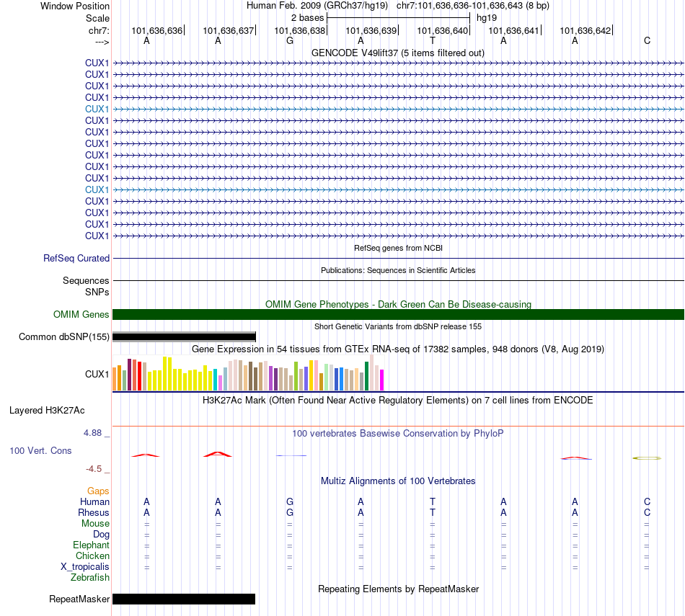This screenshot has width=685, height=616.
Task: Click the Chicken alignment row label
Action: click(92, 555)
